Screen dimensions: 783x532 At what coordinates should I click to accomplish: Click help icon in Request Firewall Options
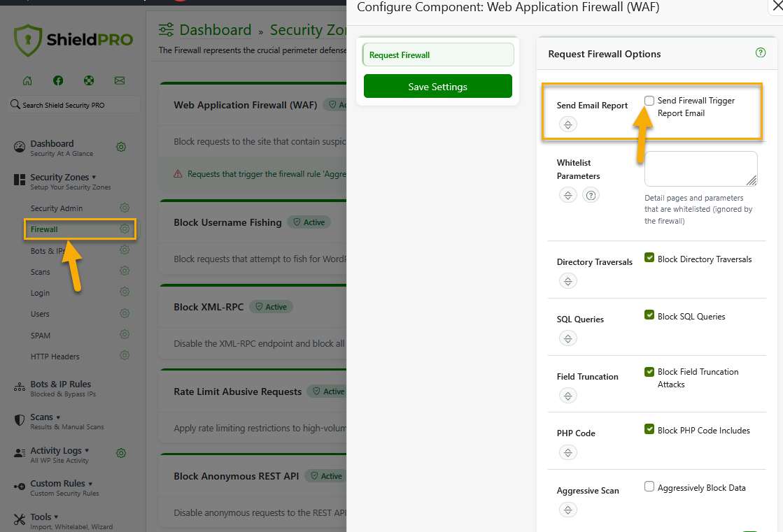pyautogui.click(x=761, y=52)
